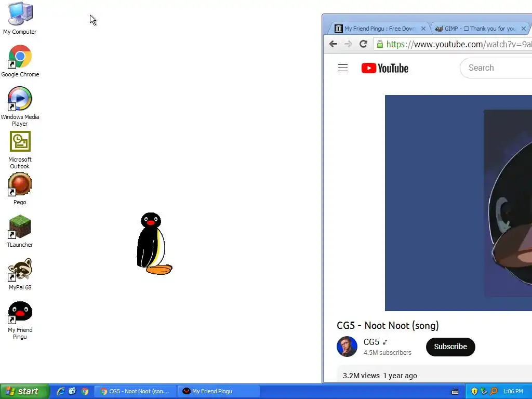
Task: Close the GIMP browser tab
Action: pos(524,29)
